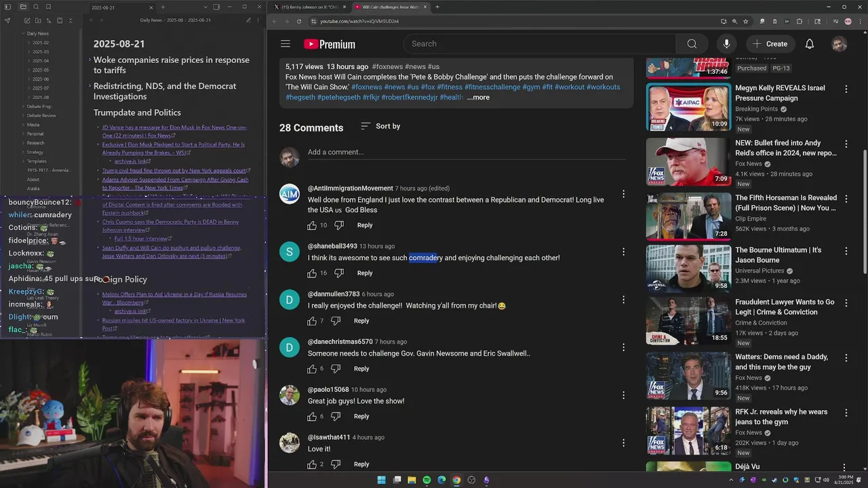Image resolution: width=868 pixels, height=488 pixels.
Task: Click in the YouTube search field
Action: coord(540,43)
